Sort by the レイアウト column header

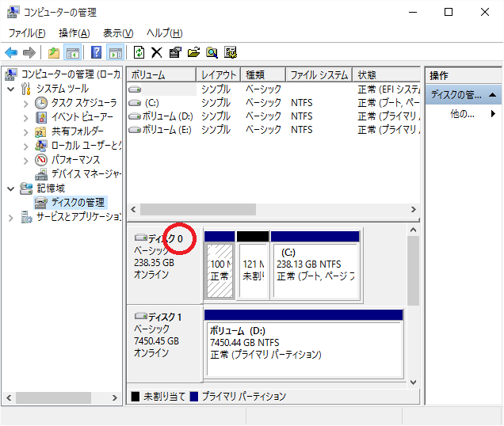[219, 75]
